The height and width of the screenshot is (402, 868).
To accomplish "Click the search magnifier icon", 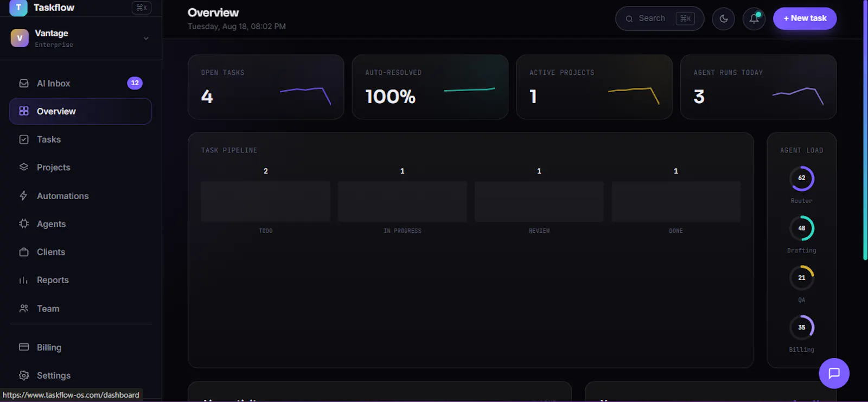I will [629, 18].
